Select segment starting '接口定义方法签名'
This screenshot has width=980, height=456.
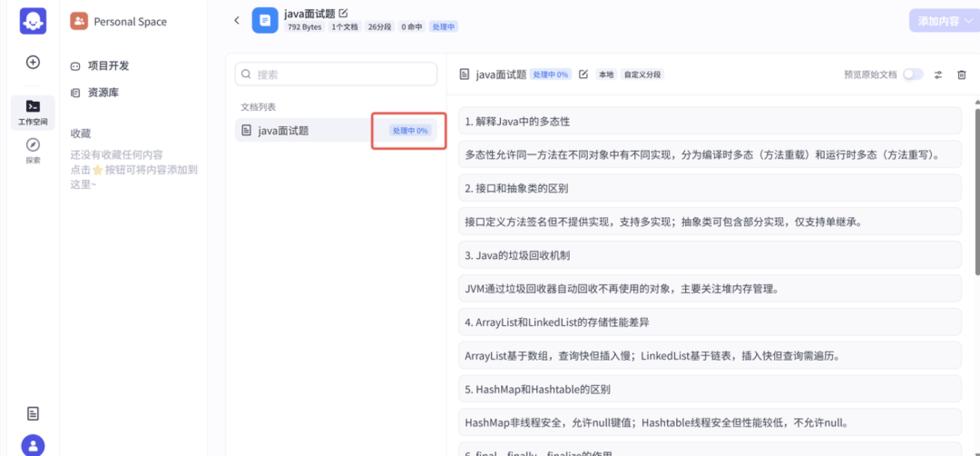[710, 221]
